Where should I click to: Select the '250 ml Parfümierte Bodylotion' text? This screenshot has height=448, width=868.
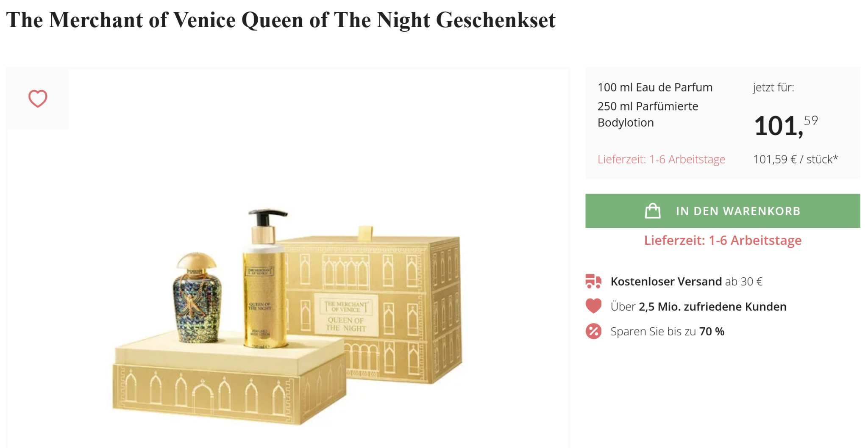648,114
